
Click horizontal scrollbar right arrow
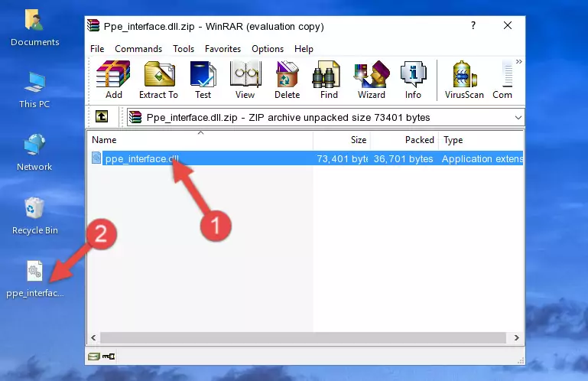[x=516, y=338]
